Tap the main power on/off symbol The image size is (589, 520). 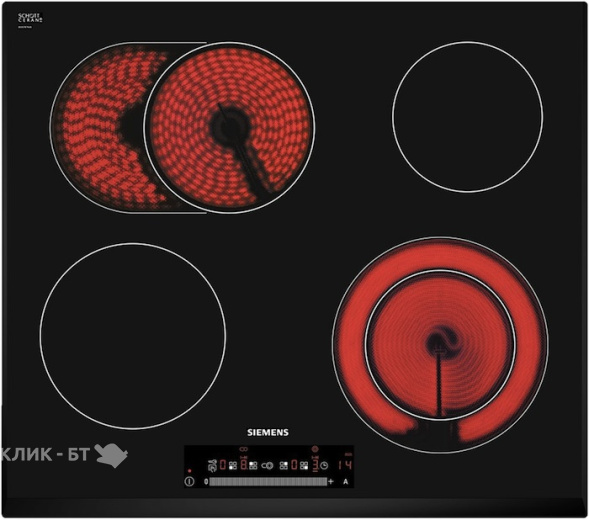189,481
